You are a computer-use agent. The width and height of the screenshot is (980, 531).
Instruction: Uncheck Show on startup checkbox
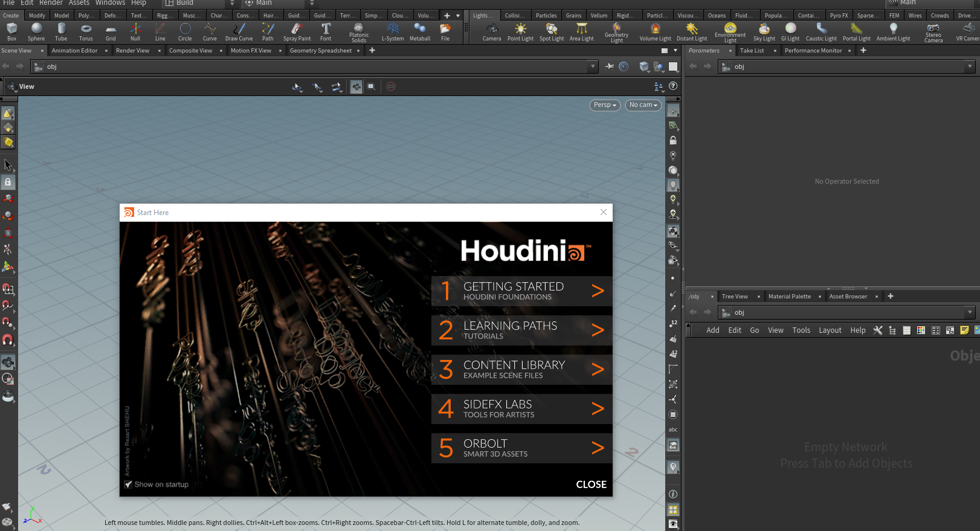pos(128,484)
